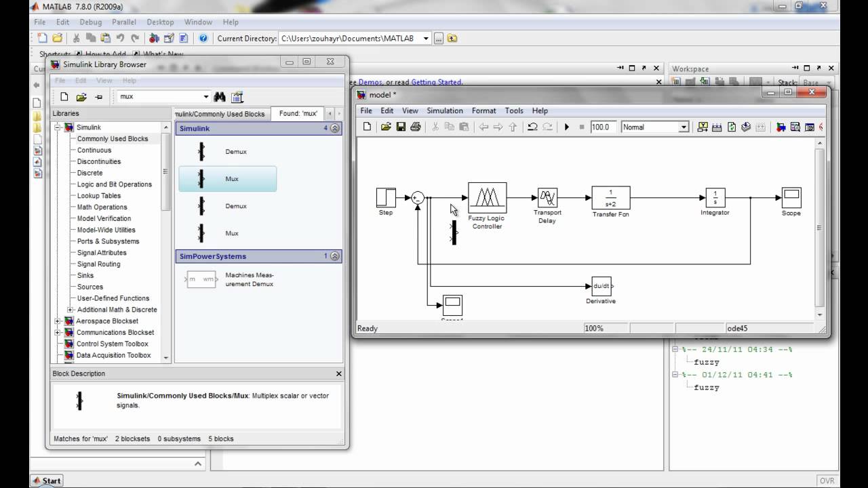
Task: Open Current Directory path dropdown
Action: 426,39
